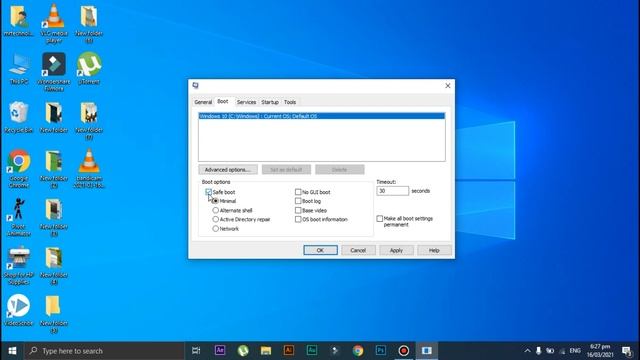Click the Boot tab
This screenshot has height=360, width=640.
(x=223, y=101)
